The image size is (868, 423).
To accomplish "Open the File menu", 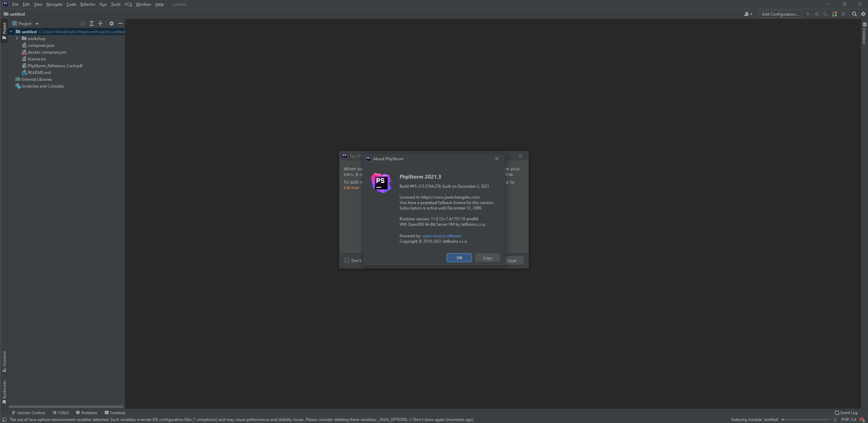I will 15,4.
